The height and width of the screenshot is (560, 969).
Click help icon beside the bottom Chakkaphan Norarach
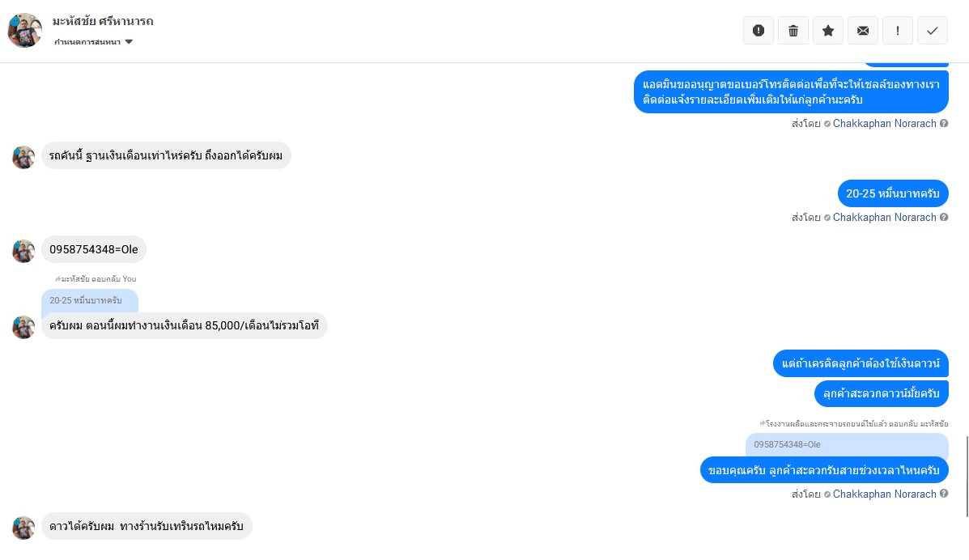click(944, 494)
